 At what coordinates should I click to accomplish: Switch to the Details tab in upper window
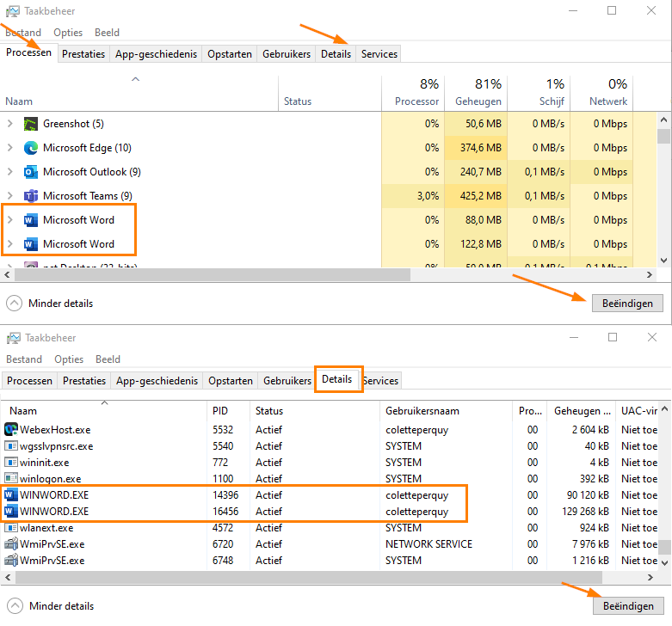pyautogui.click(x=336, y=54)
